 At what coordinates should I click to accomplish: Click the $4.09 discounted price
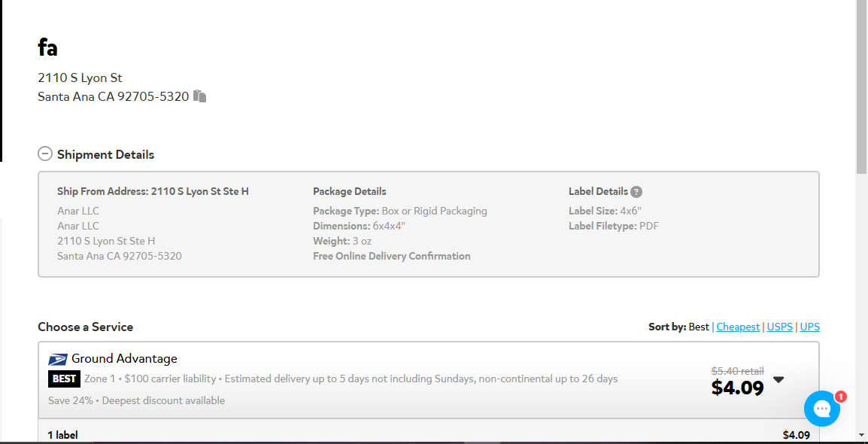pyautogui.click(x=737, y=388)
